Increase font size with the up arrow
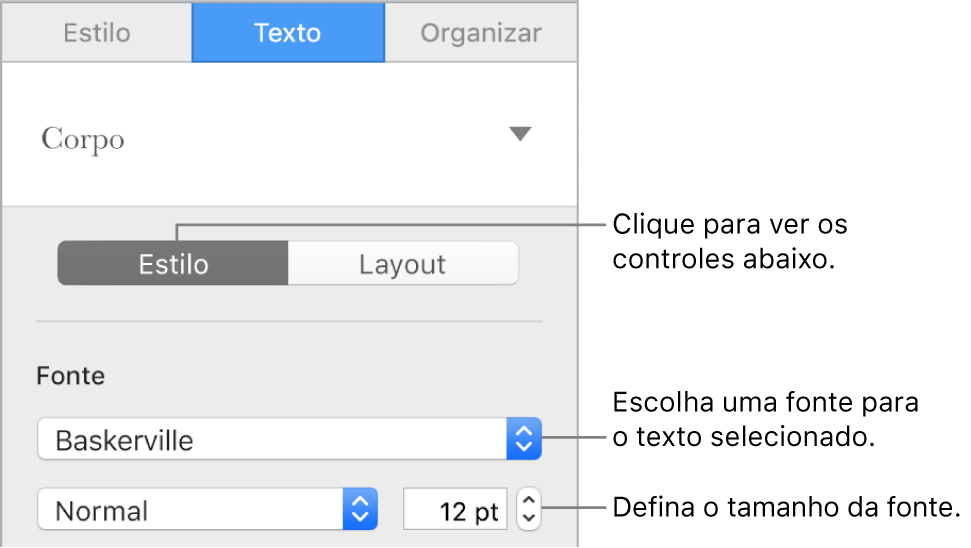Image resolution: width=971 pixels, height=548 pixels. click(529, 501)
